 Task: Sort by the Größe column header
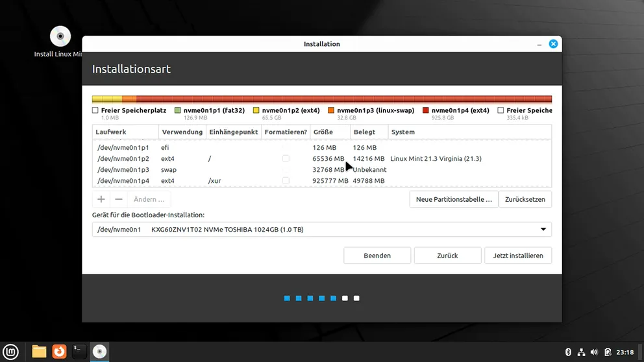pyautogui.click(x=330, y=132)
